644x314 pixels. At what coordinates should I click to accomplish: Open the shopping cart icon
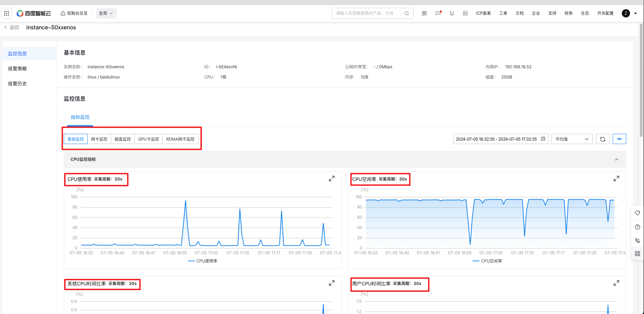click(x=452, y=13)
